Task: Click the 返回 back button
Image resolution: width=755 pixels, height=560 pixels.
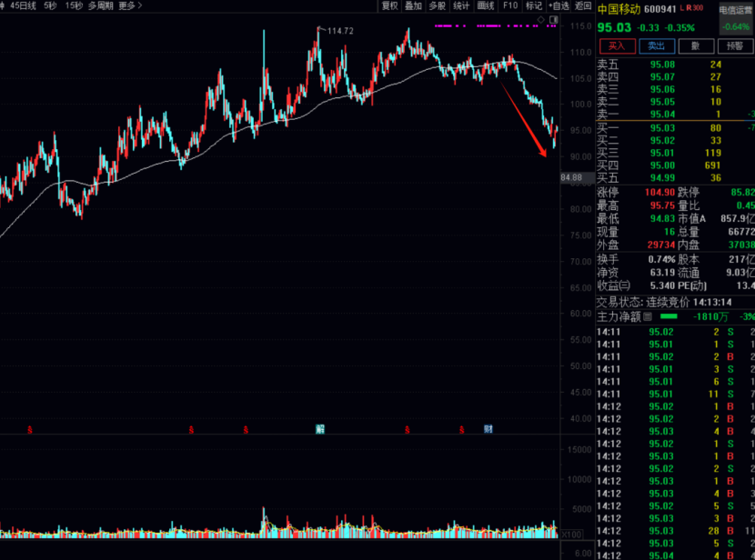Action: 583,5
